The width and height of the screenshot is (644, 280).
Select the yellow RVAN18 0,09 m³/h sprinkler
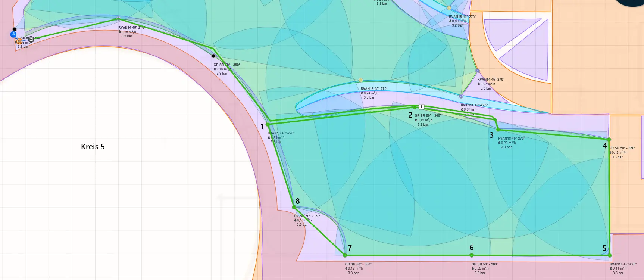[x=449, y=8]
